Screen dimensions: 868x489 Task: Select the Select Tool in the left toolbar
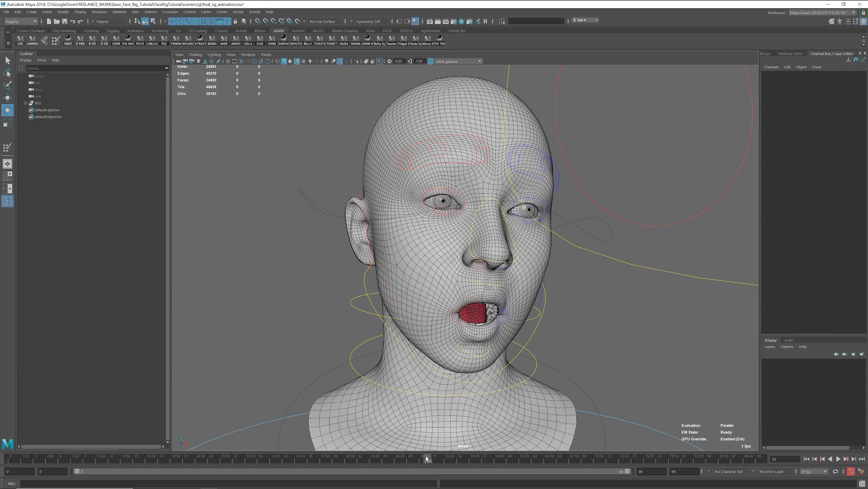8,60
